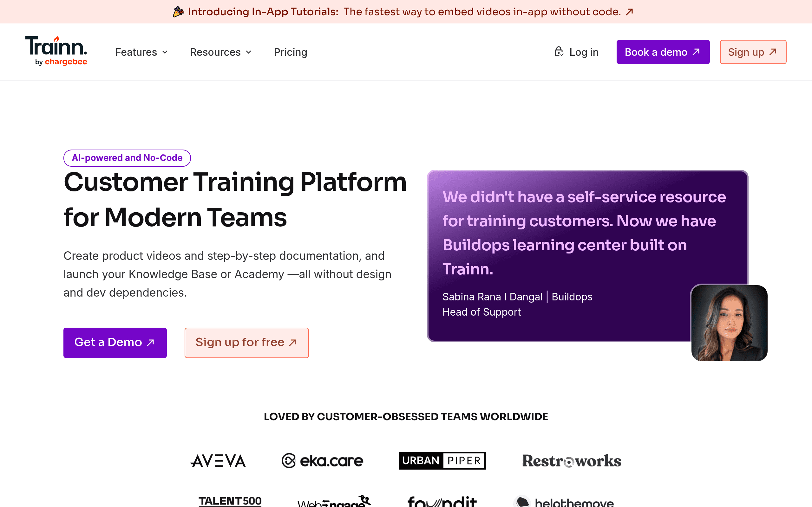Expand the Features dropdown menu

click(x=141, y=52)
